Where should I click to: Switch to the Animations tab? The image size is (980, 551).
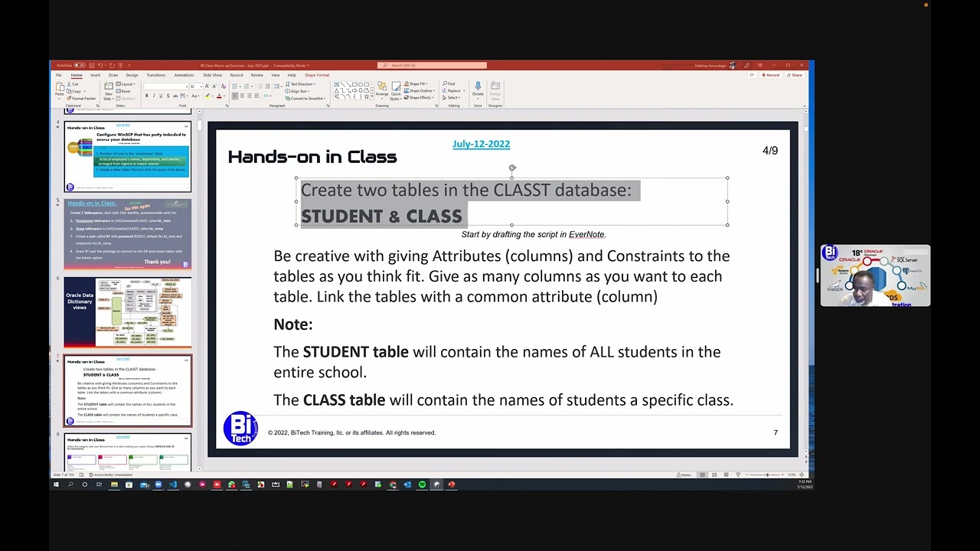pyautogui.click(x=185, y=75)
